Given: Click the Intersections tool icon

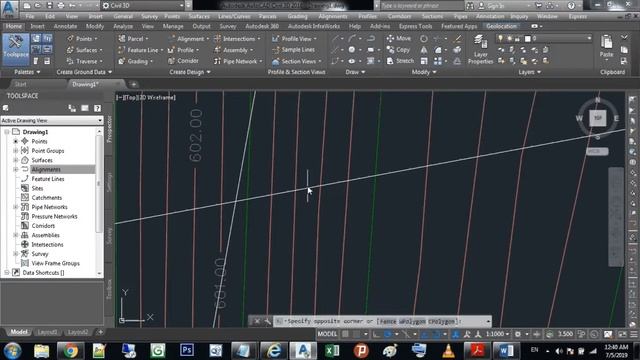Looking at the screenshot, I should (x=218, y=39).
